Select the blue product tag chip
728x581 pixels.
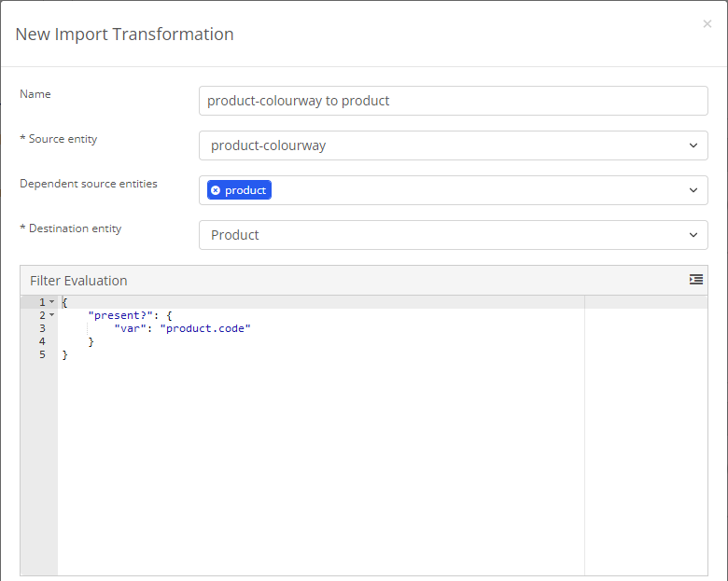(239, 190)
